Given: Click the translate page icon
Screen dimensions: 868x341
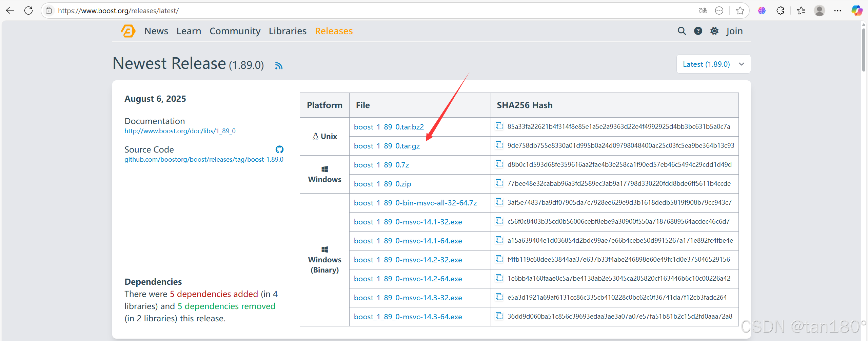Looking at the screenshot, I should [x=703, y=11].
